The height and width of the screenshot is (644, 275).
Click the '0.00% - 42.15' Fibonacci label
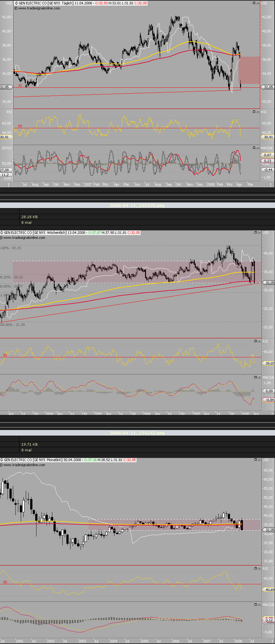click(x=11, y=248)
